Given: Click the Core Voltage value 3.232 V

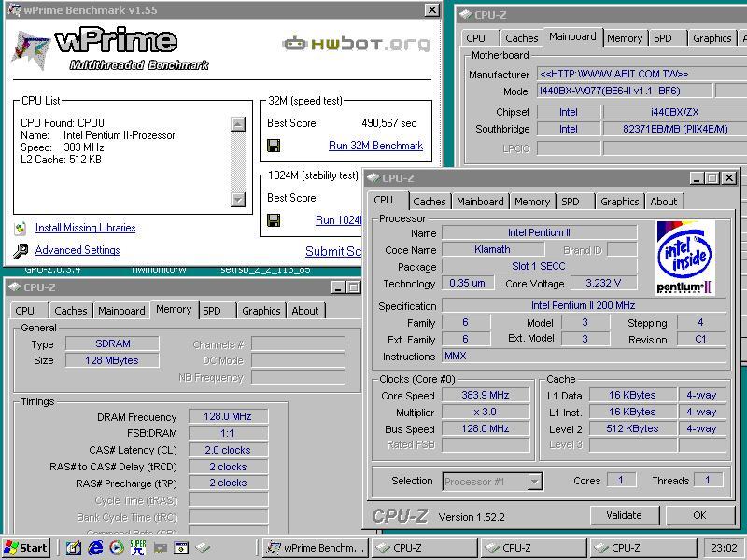Looking at the screenshot, I should pos(603,284).
